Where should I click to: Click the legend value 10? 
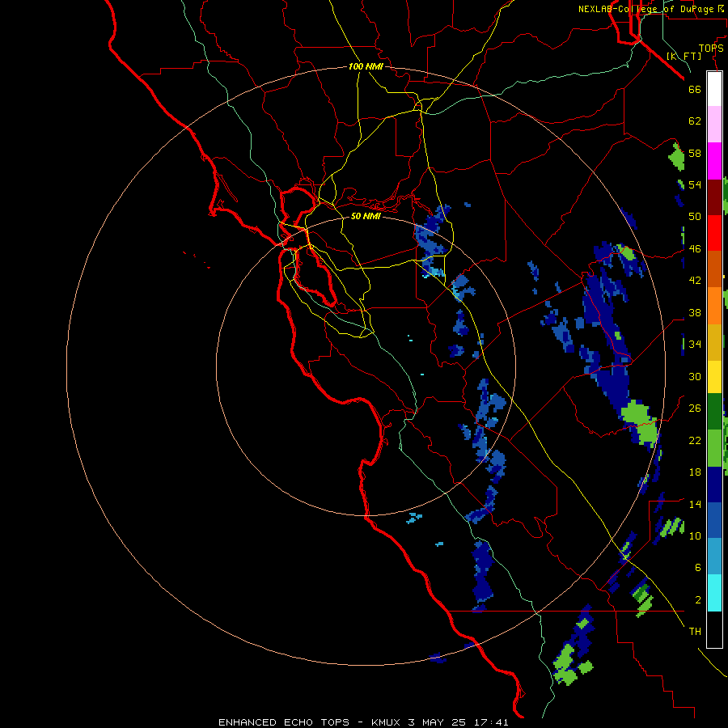[x=695, y=535]
